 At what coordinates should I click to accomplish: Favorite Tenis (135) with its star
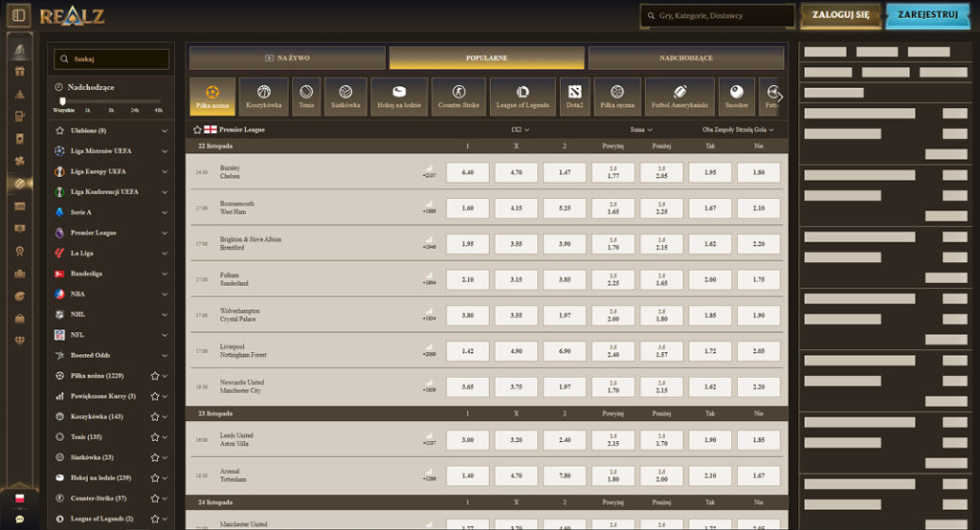[x=155, y=437]
